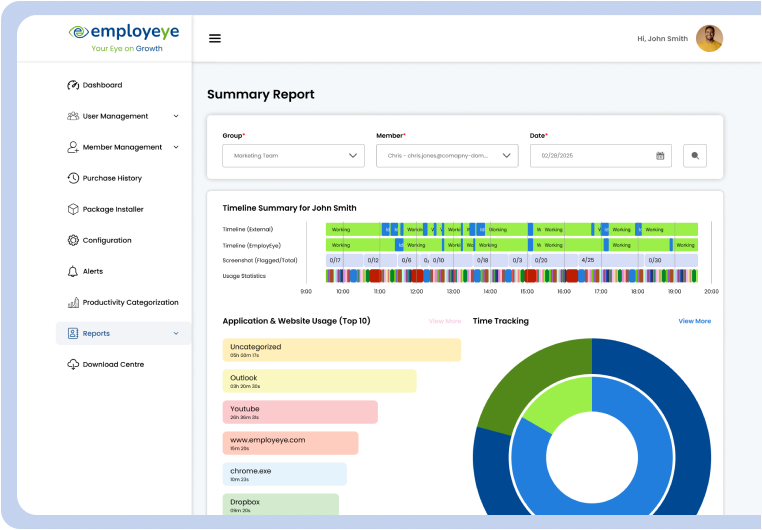This screenshot has width=762, height=530.
Task: Expand the Member Management submenu
Action: pyautogui.click(x=176, y=147)
